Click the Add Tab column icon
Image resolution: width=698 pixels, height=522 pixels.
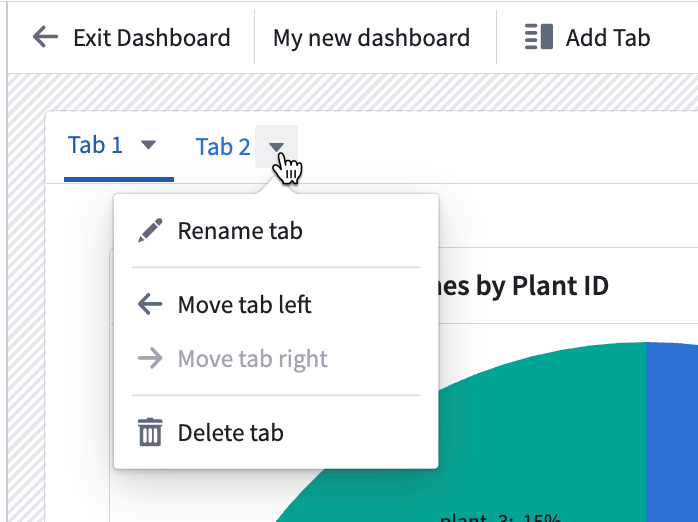tap(539, 37)
